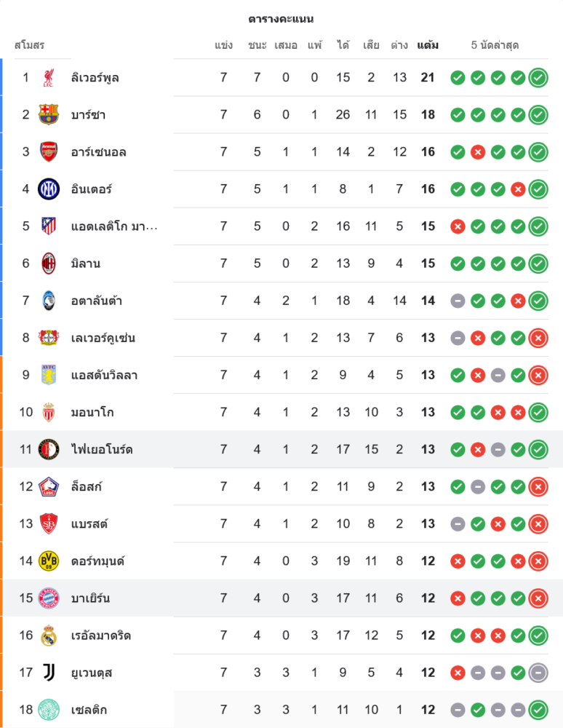
Task: Click the Barcelona club crest icon
Action: tap(49, 115)
